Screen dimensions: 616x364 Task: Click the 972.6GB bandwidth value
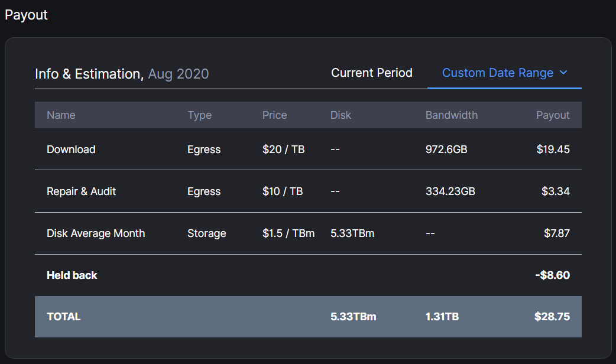[x=446, y=149]
